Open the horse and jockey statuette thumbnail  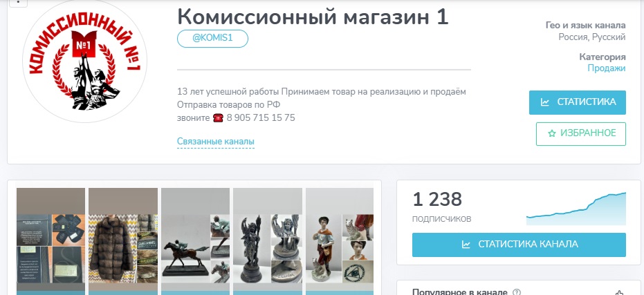click(196, 241)
